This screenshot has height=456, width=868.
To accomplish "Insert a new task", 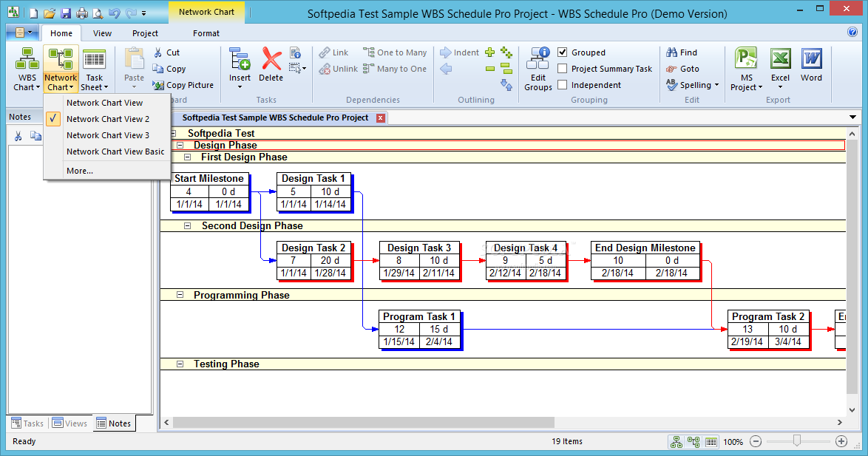I will (x=240, y=67).
